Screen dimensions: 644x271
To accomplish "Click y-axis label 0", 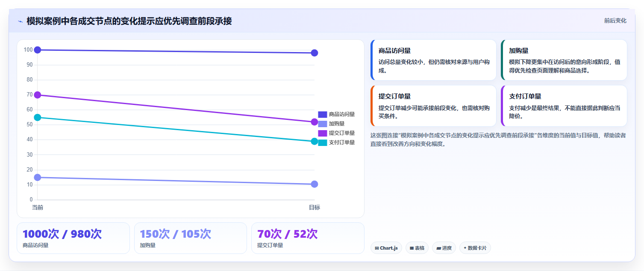I will (x=31, y=200).
